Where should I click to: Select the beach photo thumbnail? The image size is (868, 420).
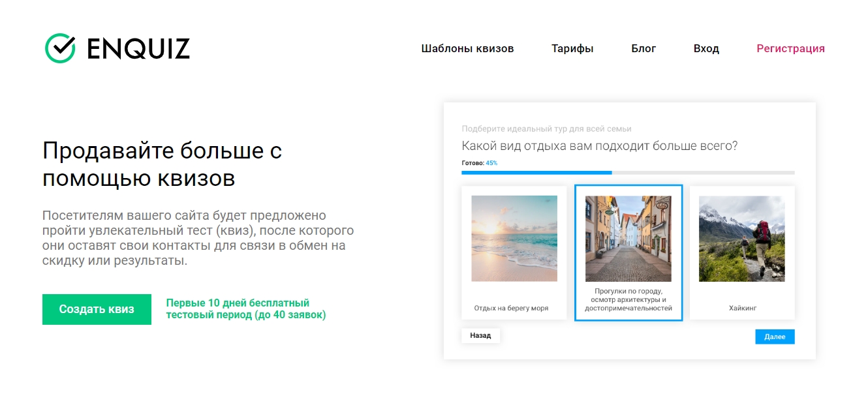tap(514, 239)
